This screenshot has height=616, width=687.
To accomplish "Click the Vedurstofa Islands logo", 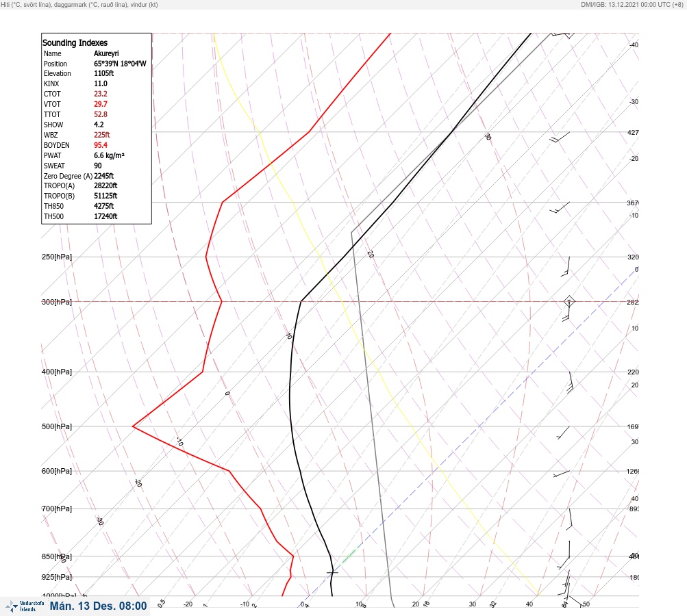I will click(25, 606).
